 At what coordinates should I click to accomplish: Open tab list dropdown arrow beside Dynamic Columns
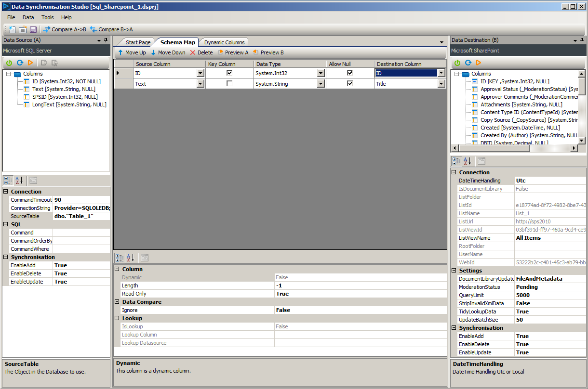[x=441, y=42]
